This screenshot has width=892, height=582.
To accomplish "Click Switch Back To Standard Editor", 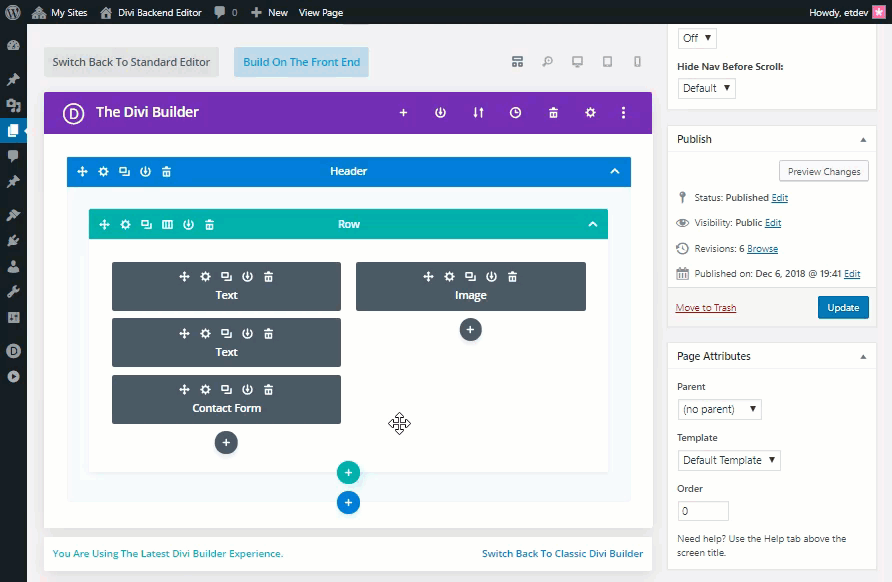I will pyautogui.click(x=131, y=62).
